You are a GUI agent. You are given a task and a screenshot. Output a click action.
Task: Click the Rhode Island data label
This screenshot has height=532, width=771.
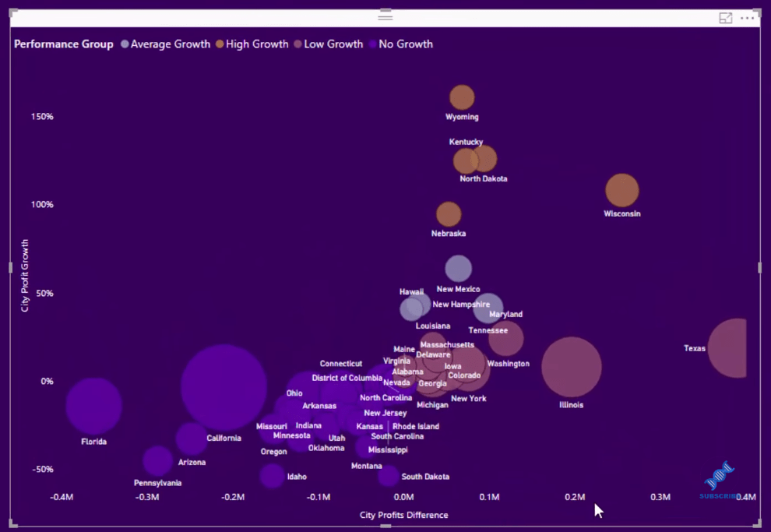(x=416, y=426)
